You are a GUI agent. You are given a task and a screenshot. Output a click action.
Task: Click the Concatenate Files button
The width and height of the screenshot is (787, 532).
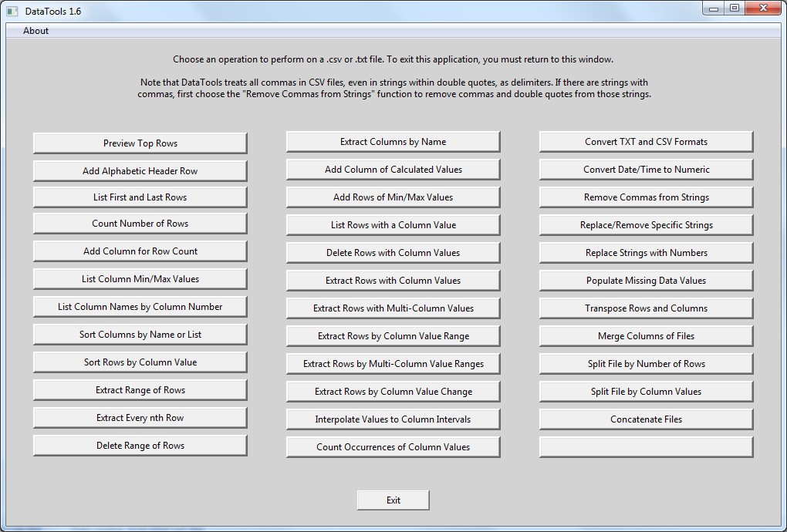[646, 419]
